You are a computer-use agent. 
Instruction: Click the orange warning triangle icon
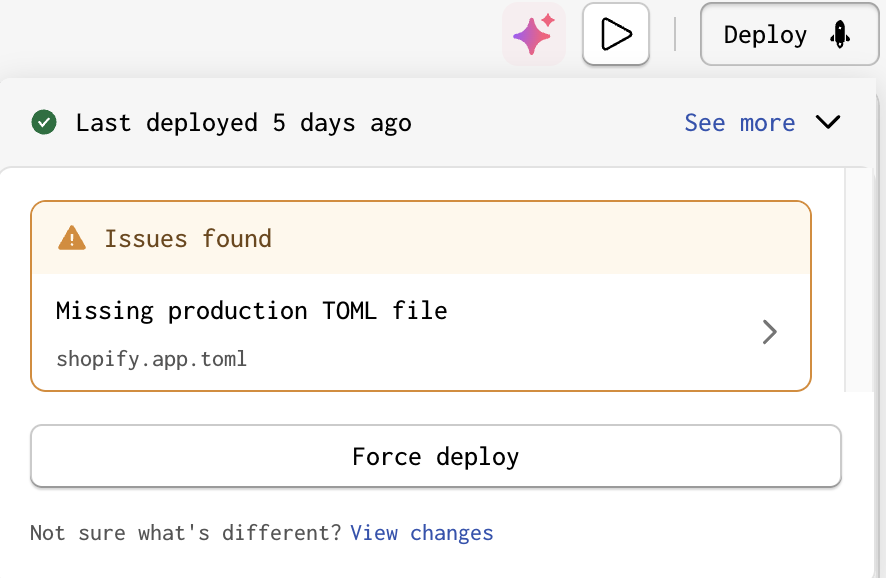click(72, 238)
